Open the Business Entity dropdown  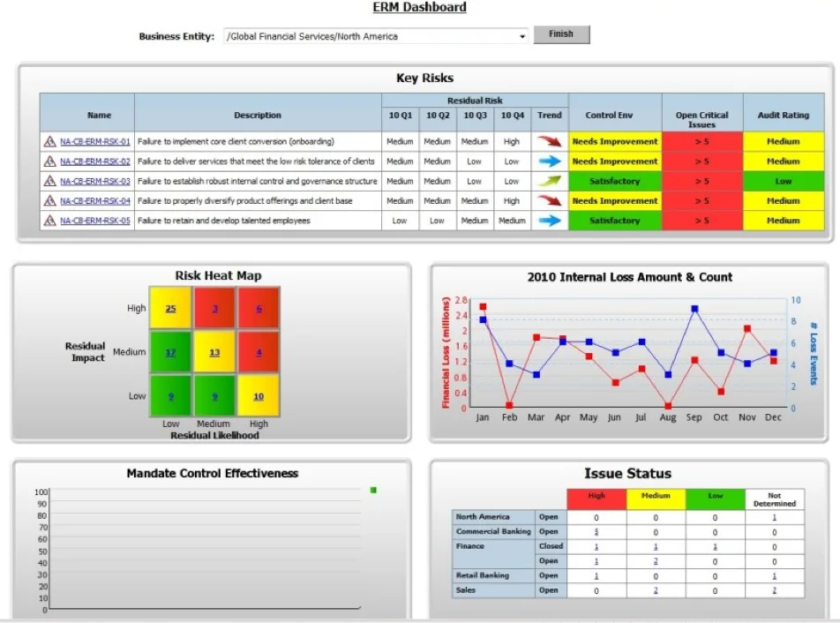[522, 36]
